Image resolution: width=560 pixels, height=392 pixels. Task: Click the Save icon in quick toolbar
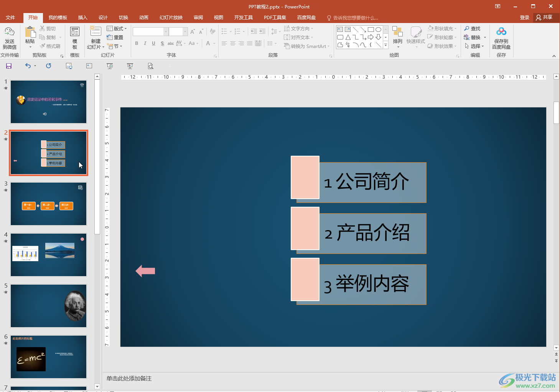(9, 66)
